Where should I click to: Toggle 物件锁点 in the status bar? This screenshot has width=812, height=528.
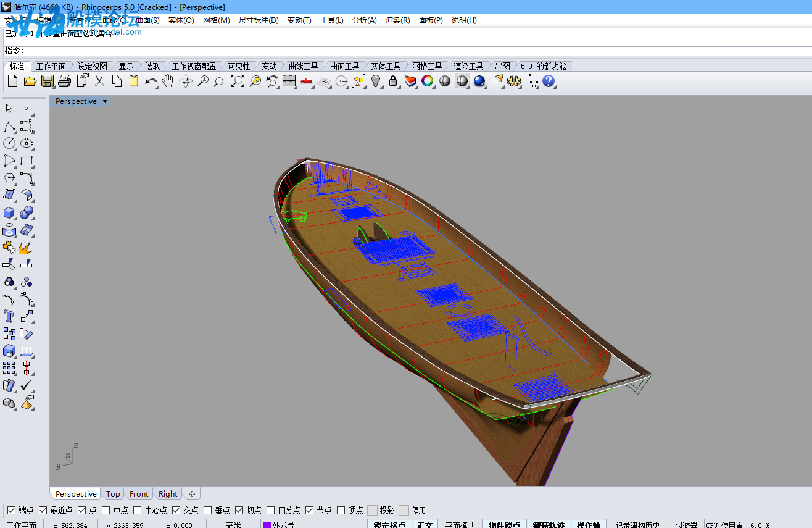coord(504,525)
